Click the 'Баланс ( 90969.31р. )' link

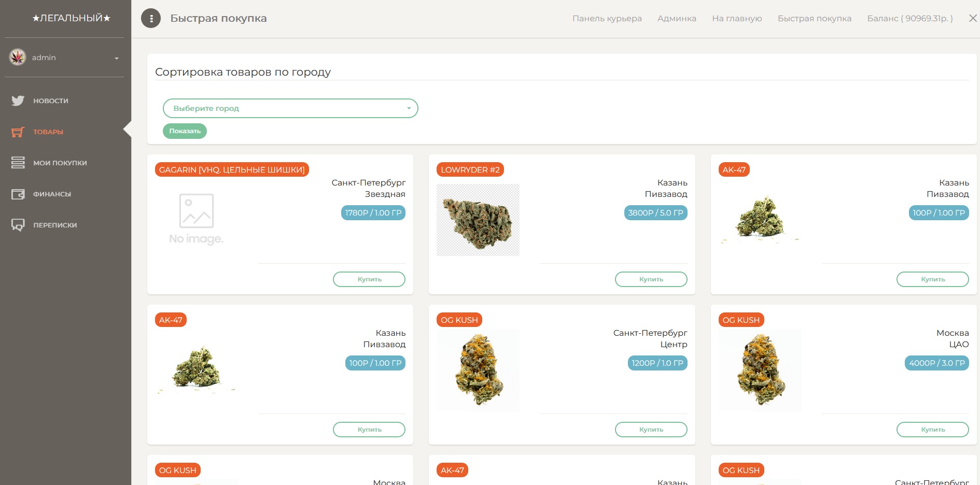pyautogui.click(x=910, y=19)
